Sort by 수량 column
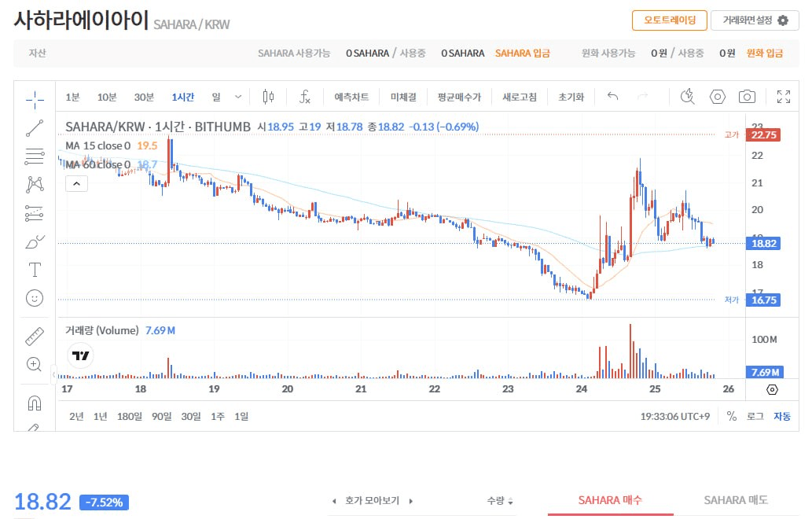 [500, 501]
